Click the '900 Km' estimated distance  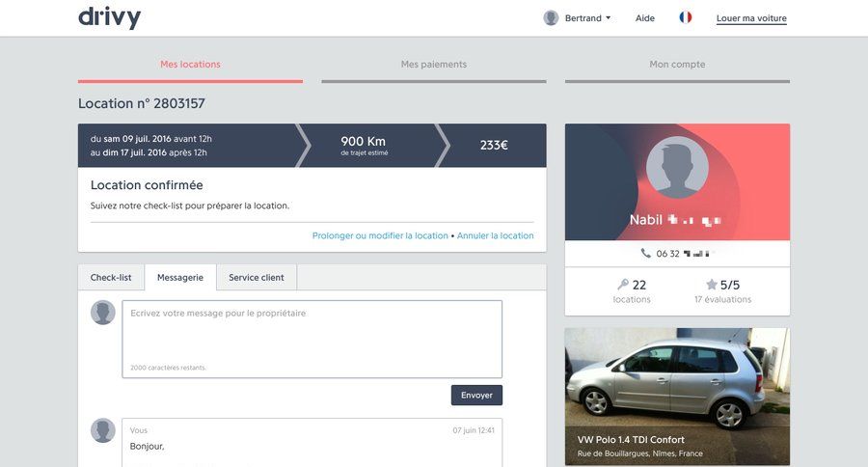click(x=364, y=141)
